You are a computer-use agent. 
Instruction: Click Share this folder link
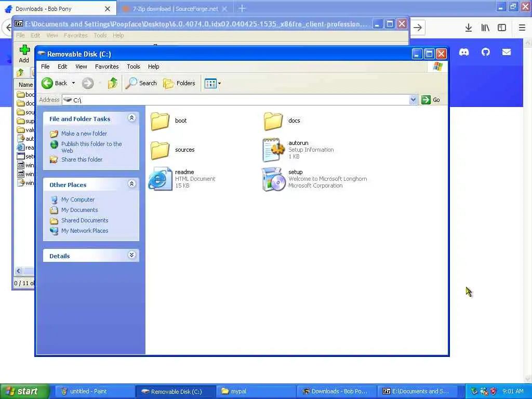point(82,159)
